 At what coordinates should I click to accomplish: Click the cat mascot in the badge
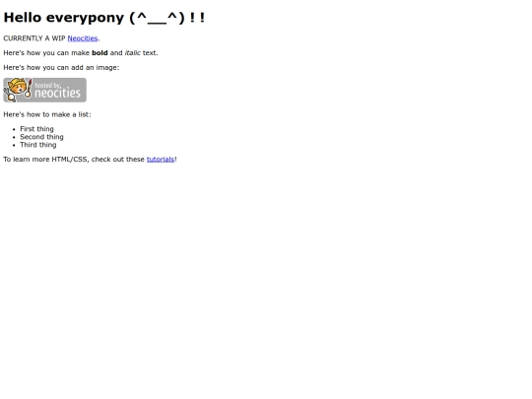click(x=18, y=90)
